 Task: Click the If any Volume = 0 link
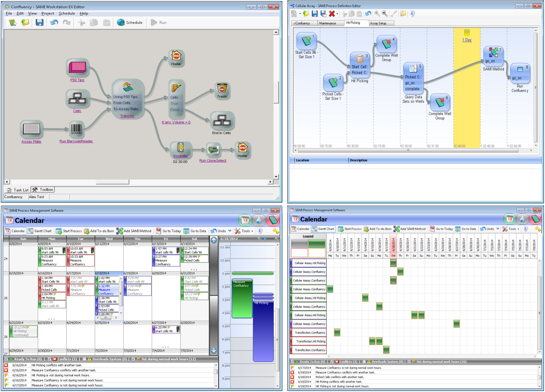[176, 122]
